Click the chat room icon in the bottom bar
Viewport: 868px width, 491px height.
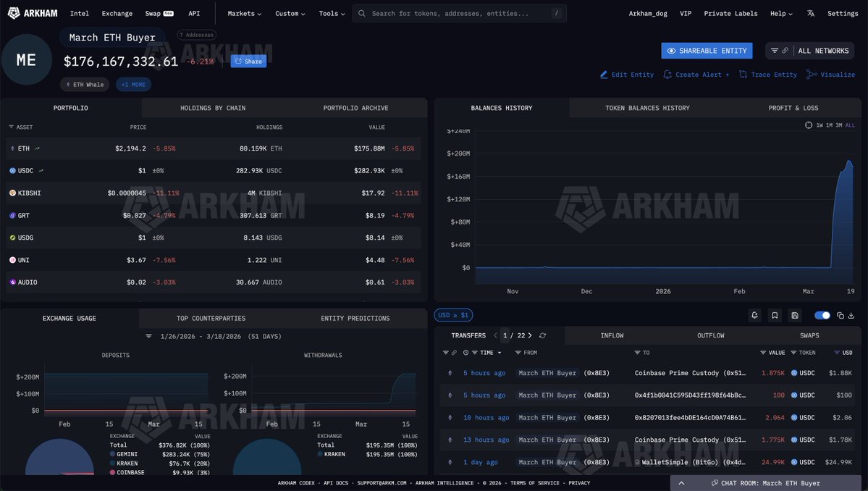(715, 483)
